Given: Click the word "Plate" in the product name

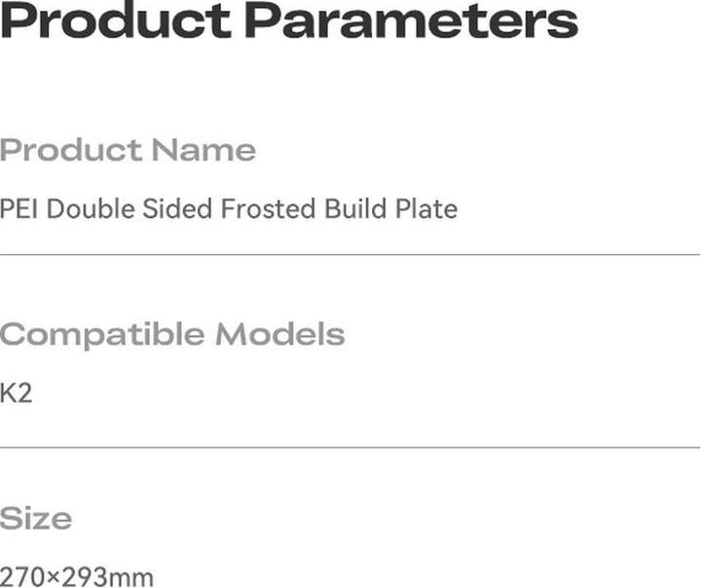Looking at the screenshot, I should 427,208.
